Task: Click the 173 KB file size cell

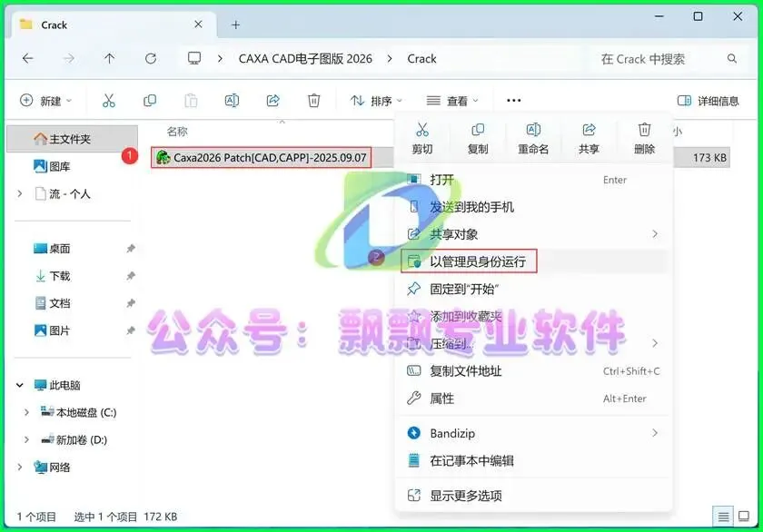Action: coord(709,158)
